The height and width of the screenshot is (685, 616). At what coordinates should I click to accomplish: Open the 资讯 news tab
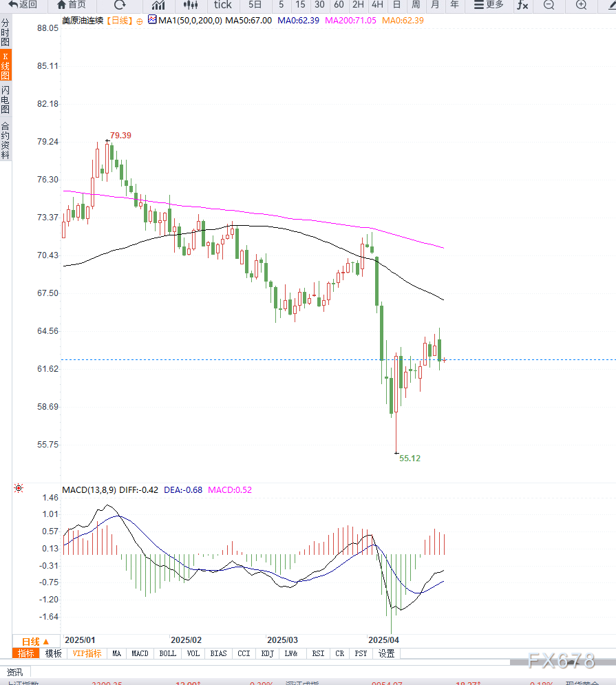click(14, 672)
